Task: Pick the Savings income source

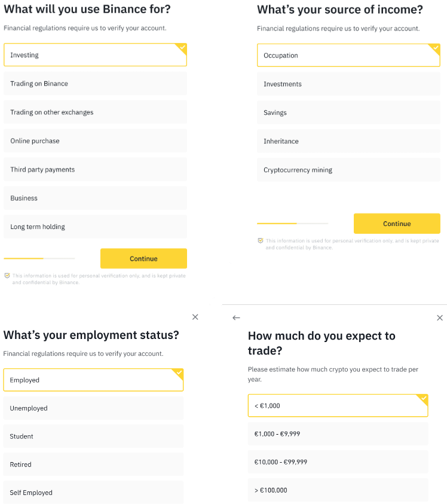Action: tap(348, 112)
